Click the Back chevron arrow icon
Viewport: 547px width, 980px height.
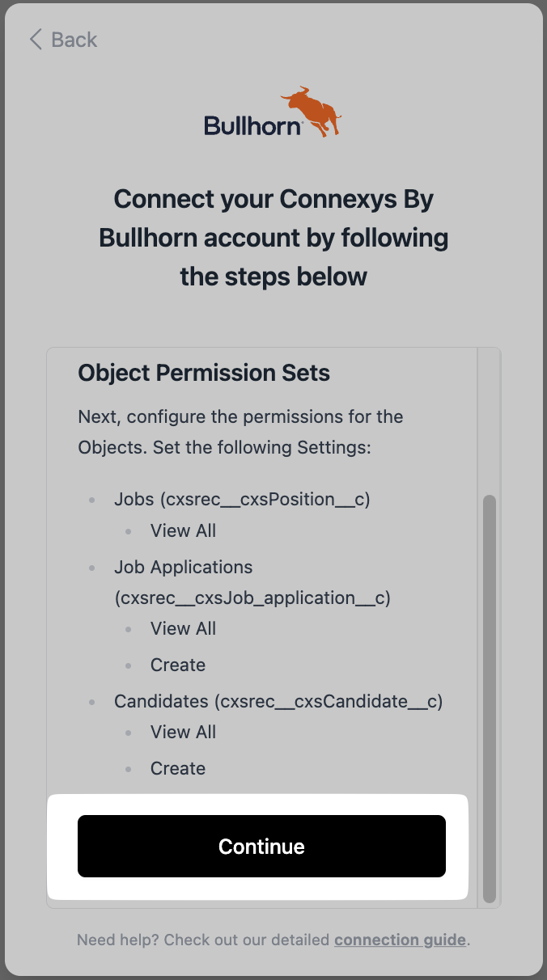[x=35, y=40]
